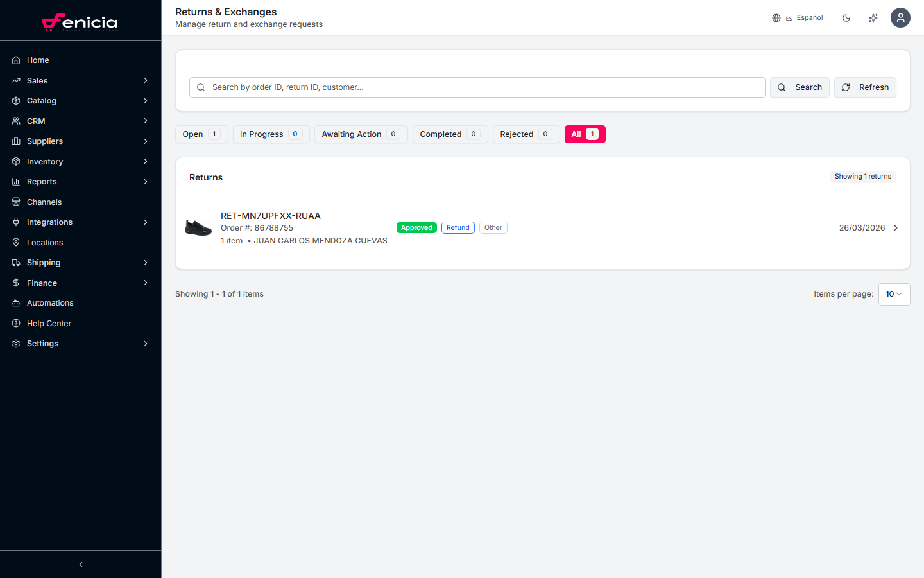Expand the Sales menu chevron
Image resolution: width=924 pixels, height=578 pixels.
[145, 80]
